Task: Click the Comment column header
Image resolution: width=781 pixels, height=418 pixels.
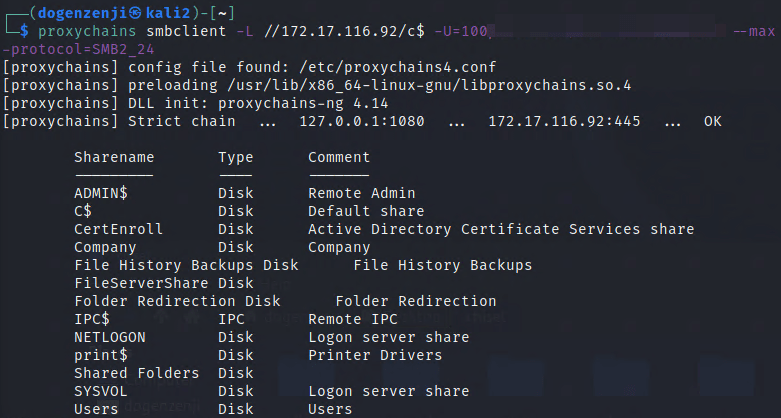Action: (339, 157)
